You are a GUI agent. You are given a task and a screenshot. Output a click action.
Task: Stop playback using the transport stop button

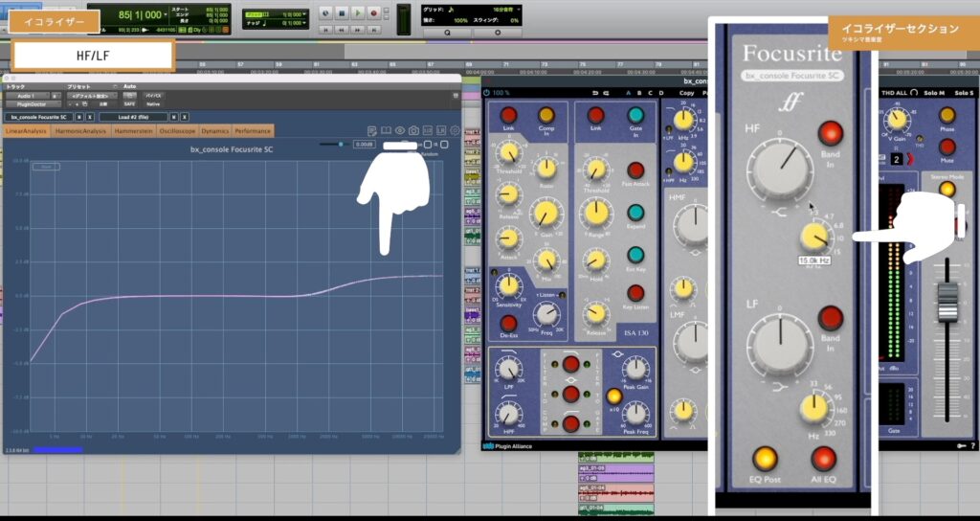pos(342,12)
